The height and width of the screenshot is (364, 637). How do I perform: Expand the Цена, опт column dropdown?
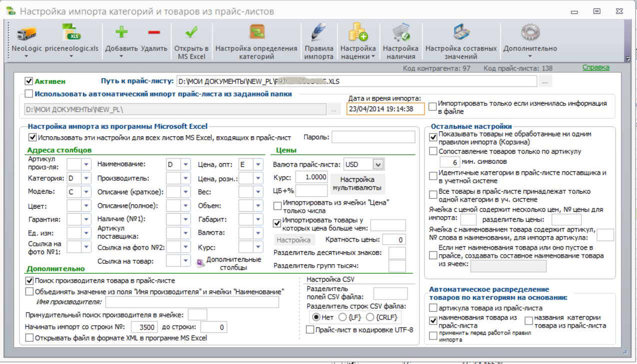(258, 164)
